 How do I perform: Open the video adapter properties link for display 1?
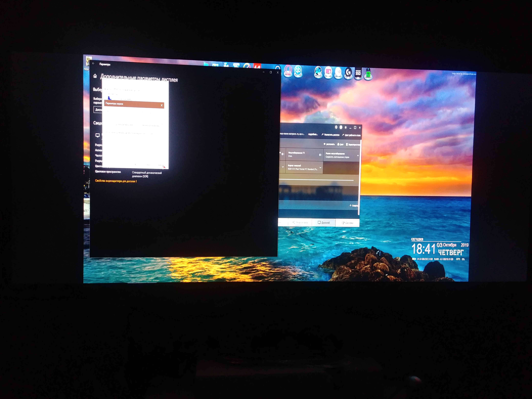[x=116, y=181]
